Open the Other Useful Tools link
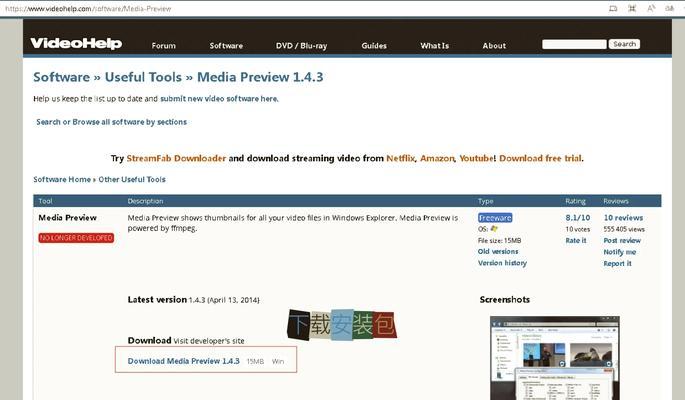 click(x=132, y=179)
